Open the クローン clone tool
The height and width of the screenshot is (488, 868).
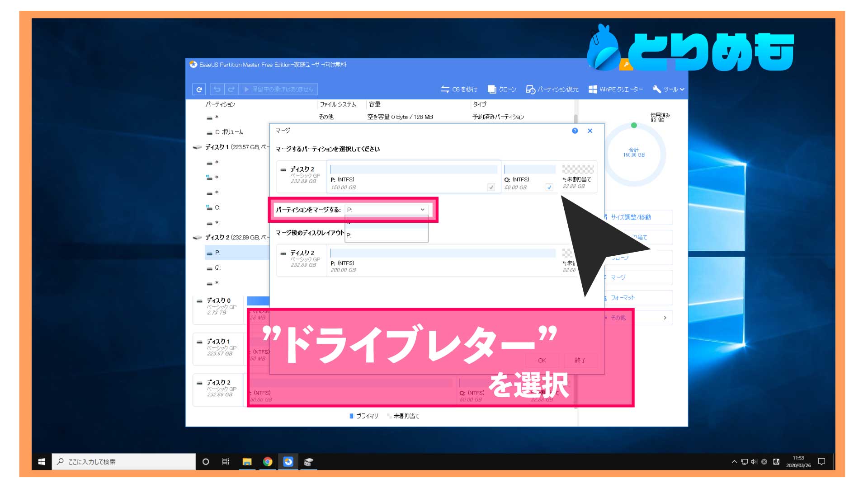pyautogui.click(x=502, y=89)
